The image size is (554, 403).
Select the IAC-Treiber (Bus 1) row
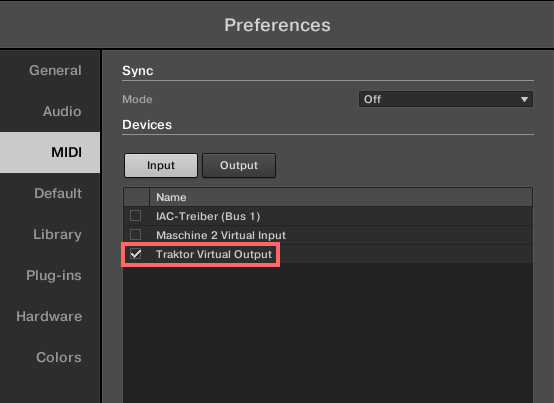coord(328,216)
